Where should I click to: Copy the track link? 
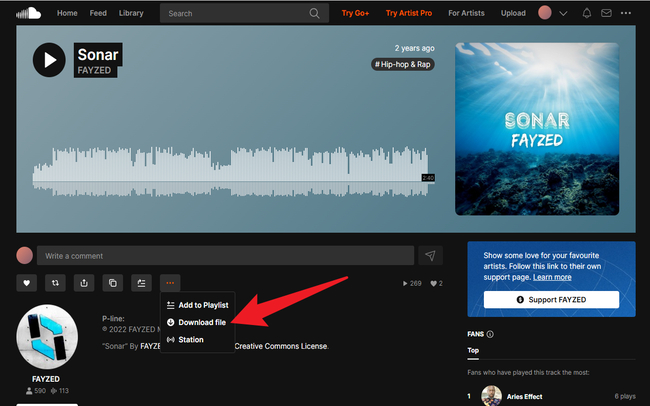click(x=113, y=283)
